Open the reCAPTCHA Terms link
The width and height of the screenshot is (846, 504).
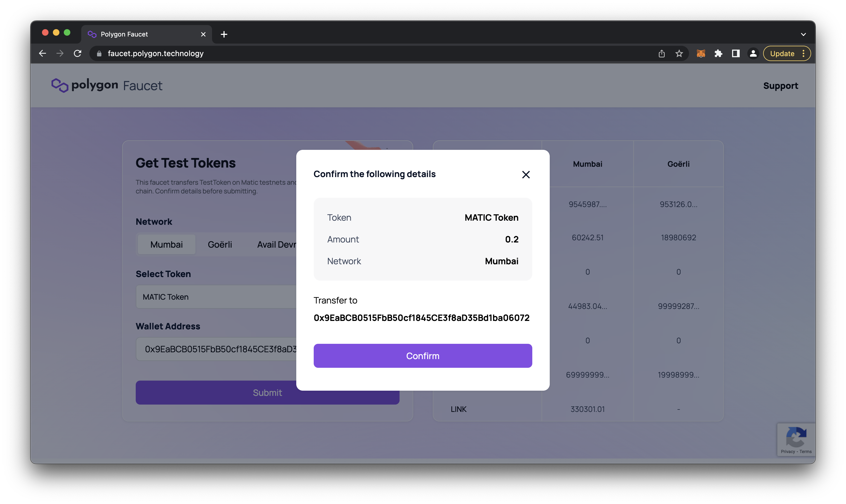click(x=805, y=451)
